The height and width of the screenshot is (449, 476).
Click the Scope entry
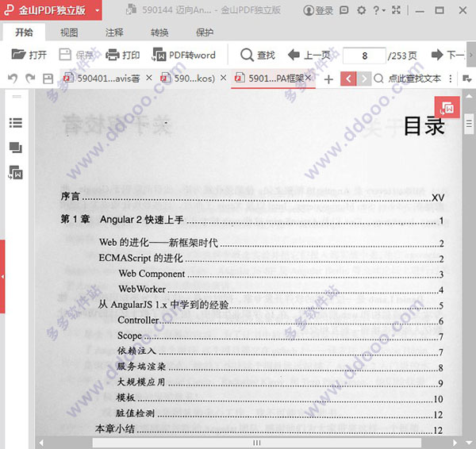click(281, 336)
